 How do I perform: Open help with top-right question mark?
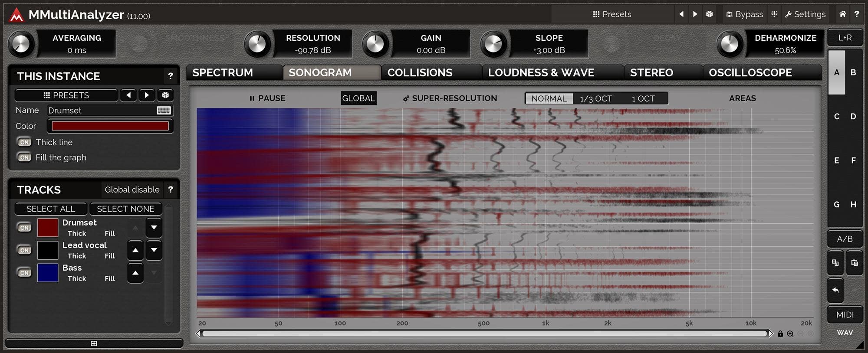[857, 14]
